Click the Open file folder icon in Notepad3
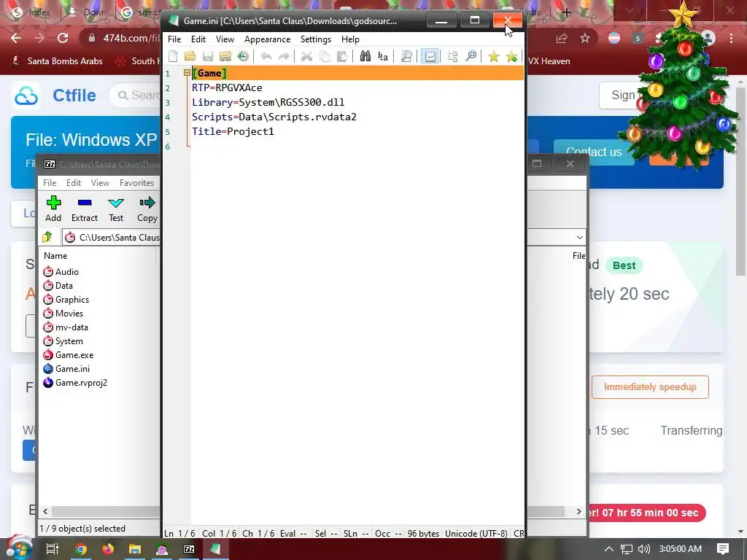Screen dimensions: 747x560 pos(190,57)
